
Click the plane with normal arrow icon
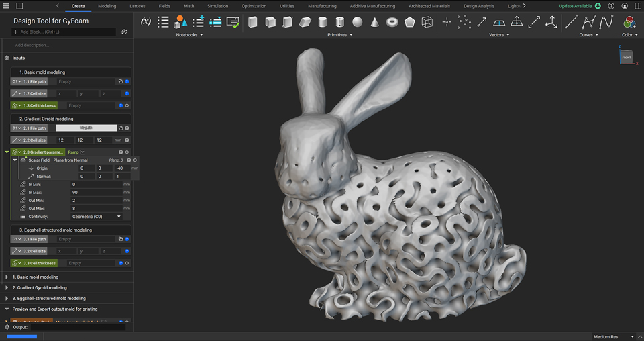(x=517, y=22)
